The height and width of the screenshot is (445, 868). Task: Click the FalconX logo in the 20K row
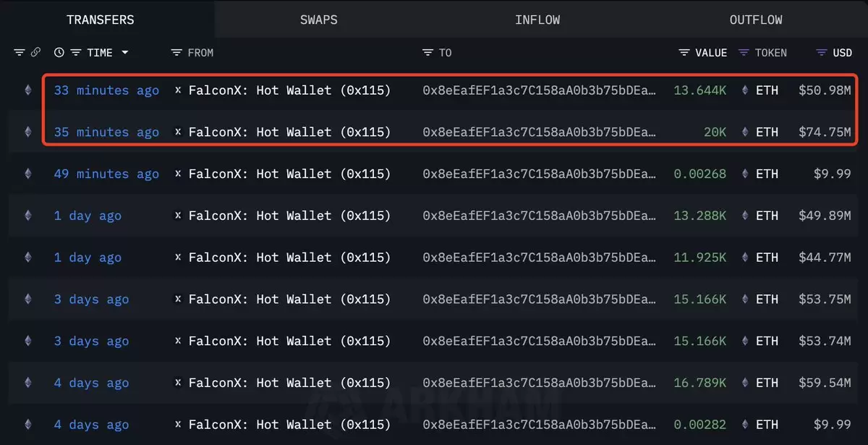coord(178,132)
